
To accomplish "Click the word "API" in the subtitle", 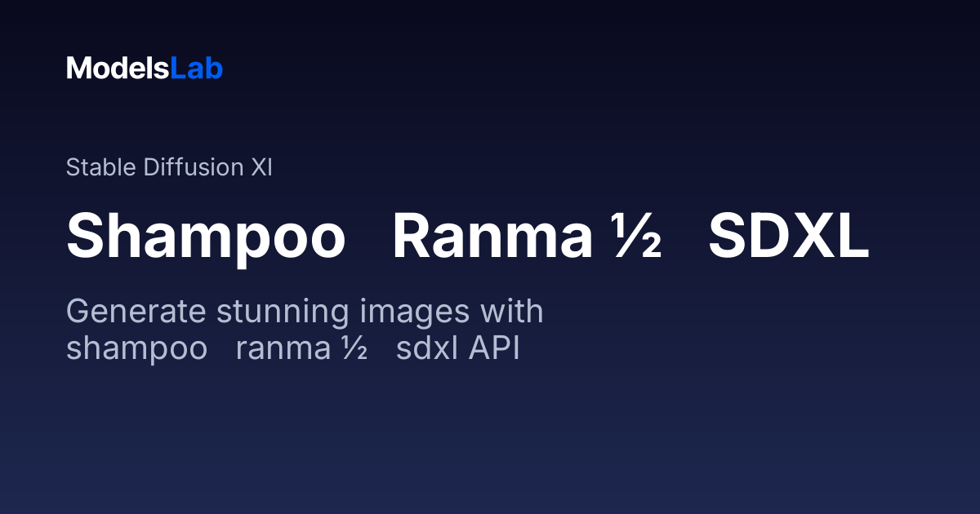I will click(x=494, y=348).
